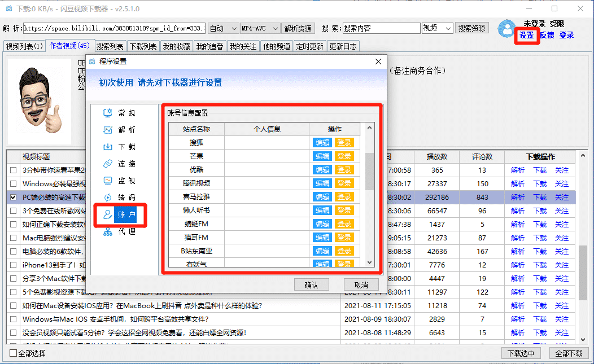Click 关注 link in the 292186-plays row
Screen dimensions: 594x364
pos(562,198)
